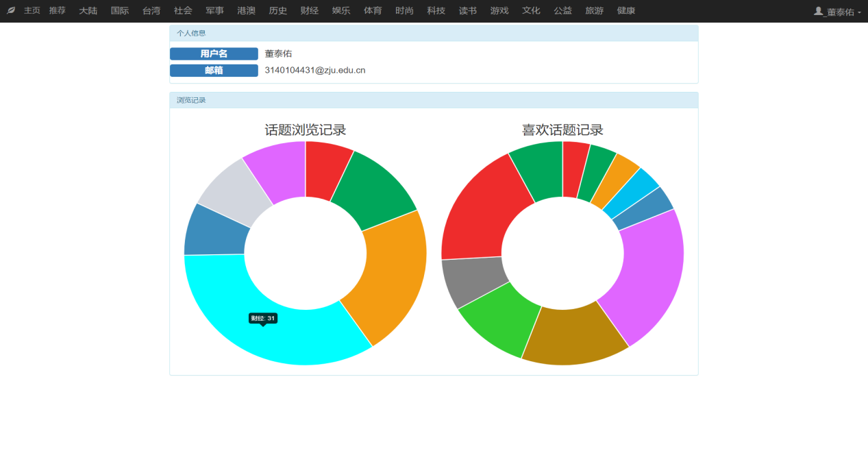Select the 体育 nav item
The width and height of the screenshot is (868, 451).
click(x=373, y=11)
